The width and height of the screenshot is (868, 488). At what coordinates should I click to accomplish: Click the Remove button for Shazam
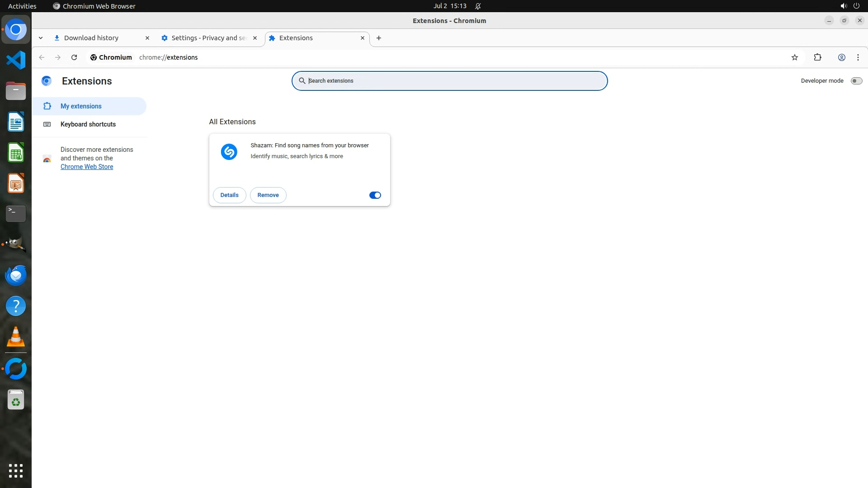268,195
